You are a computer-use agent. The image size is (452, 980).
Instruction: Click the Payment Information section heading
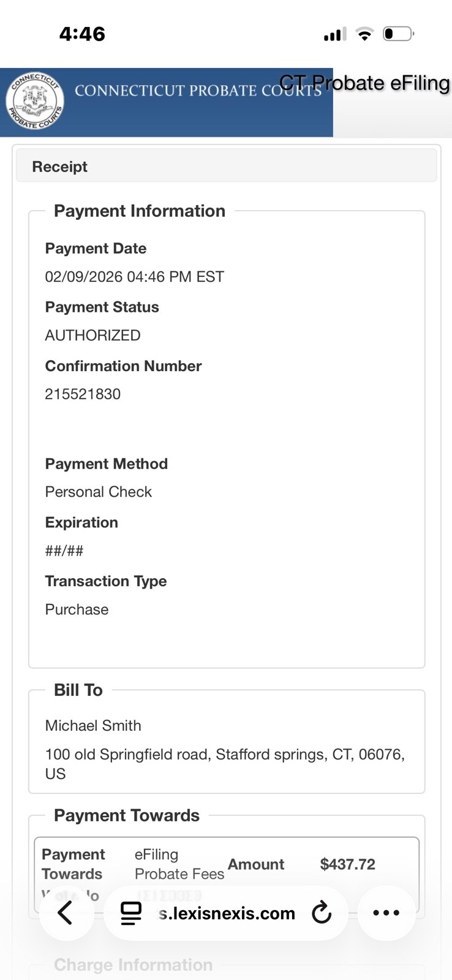(x=140, y=211)
